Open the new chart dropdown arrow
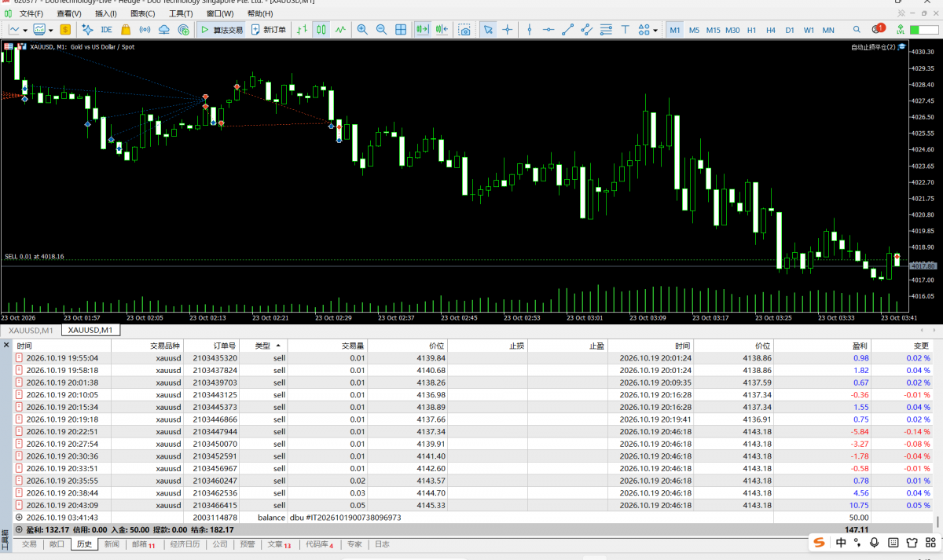Image resolution: width=943 pixels, height=560 pixels. pos(26,31)
